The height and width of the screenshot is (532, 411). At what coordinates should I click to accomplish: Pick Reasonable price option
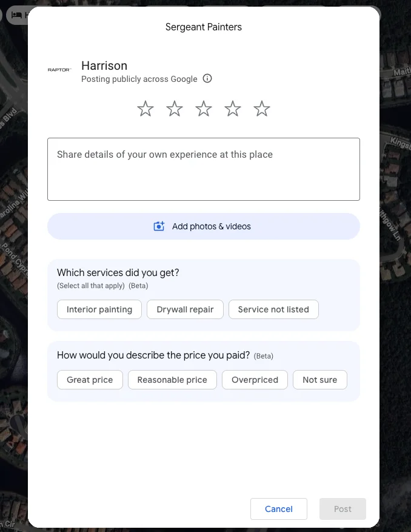(x=172, y=380)
